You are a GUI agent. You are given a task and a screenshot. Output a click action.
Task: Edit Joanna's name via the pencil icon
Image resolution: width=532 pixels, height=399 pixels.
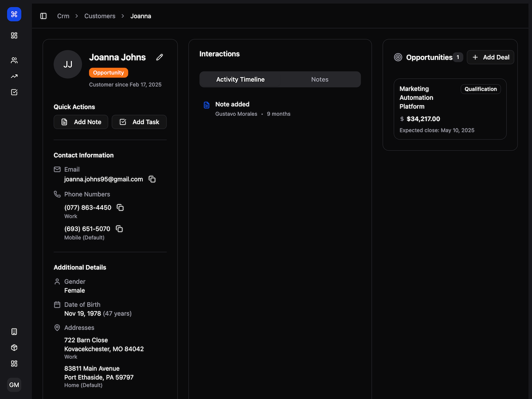[x=159, y=57]
